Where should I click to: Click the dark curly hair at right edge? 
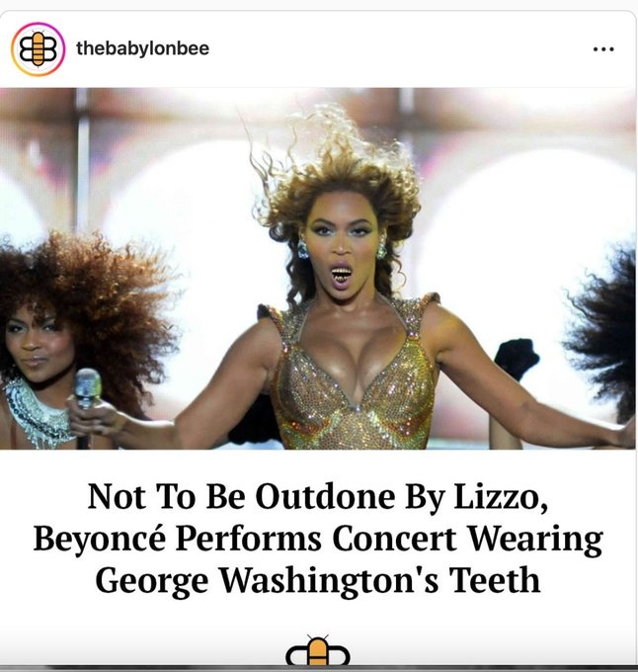click(x=608, y=334)
